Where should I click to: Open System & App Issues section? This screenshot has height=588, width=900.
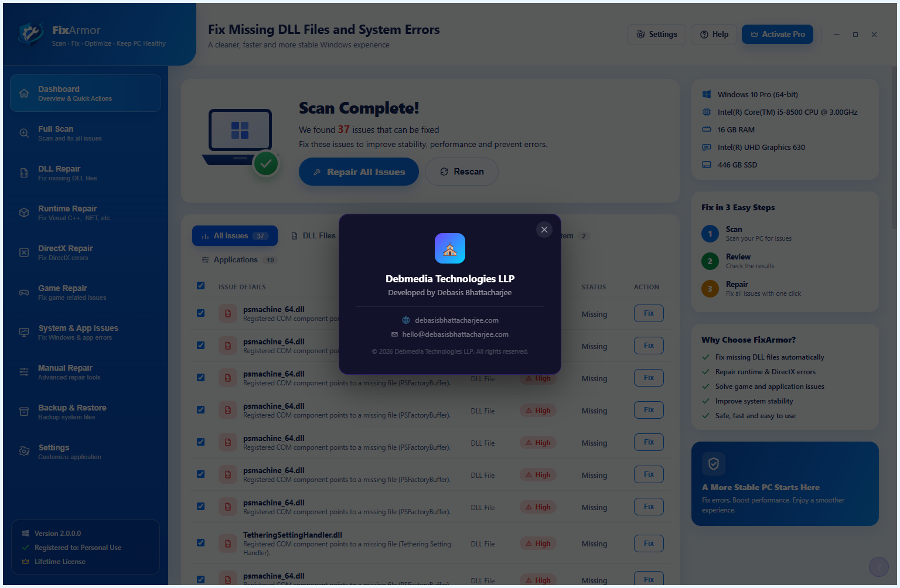[x=86, y=332]
